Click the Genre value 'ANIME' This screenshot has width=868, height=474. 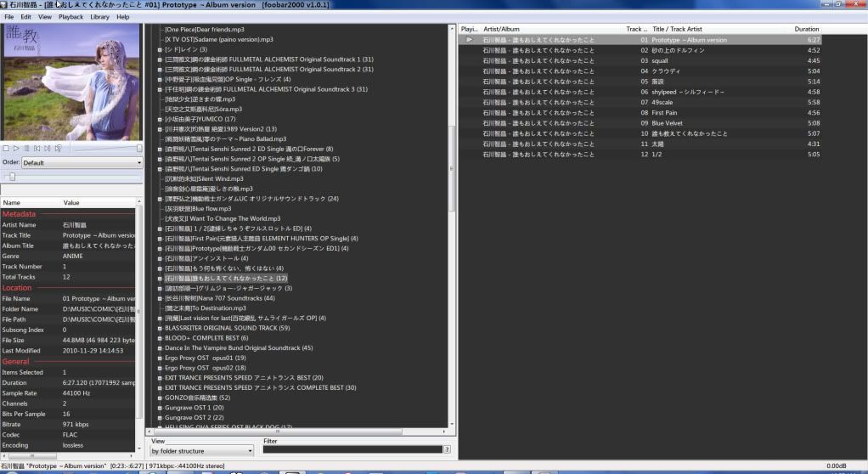click(x=72, y=257)
